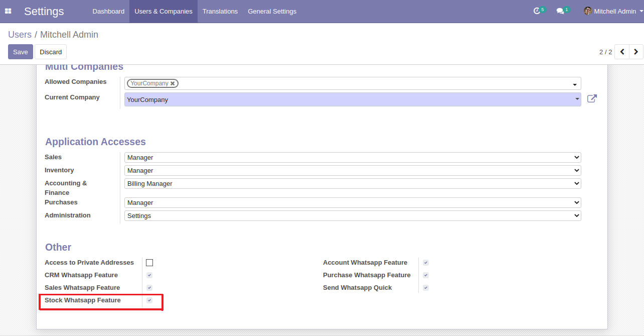Click the Other section heading
This screenshot has height=336, width=644.
click(x=58, y=247)
